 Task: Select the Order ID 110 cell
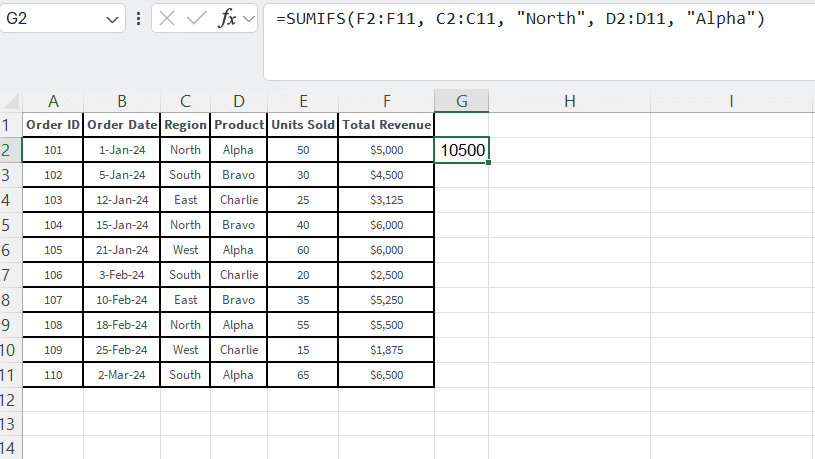53,375
